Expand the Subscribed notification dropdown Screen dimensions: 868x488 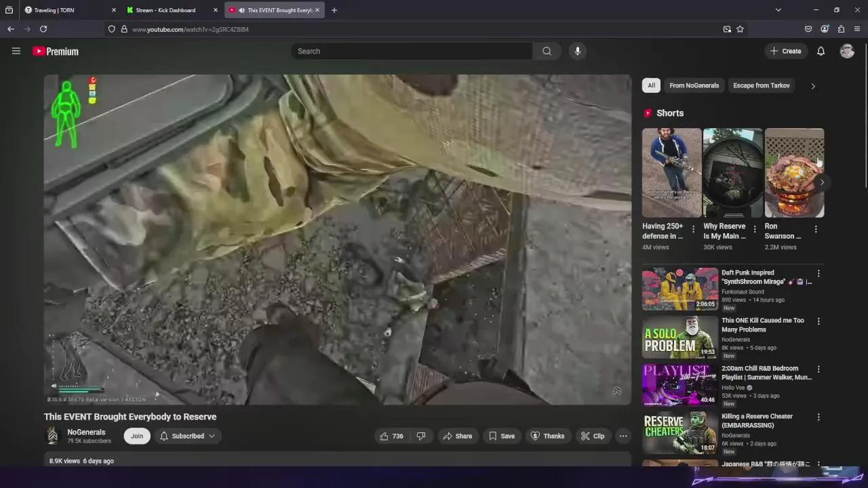coord(188,436)
